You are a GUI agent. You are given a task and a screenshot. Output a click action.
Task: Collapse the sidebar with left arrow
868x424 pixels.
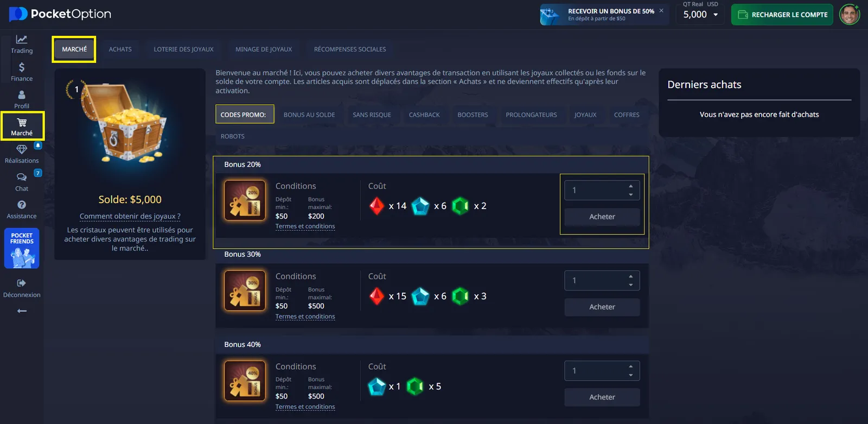point(22,311)
